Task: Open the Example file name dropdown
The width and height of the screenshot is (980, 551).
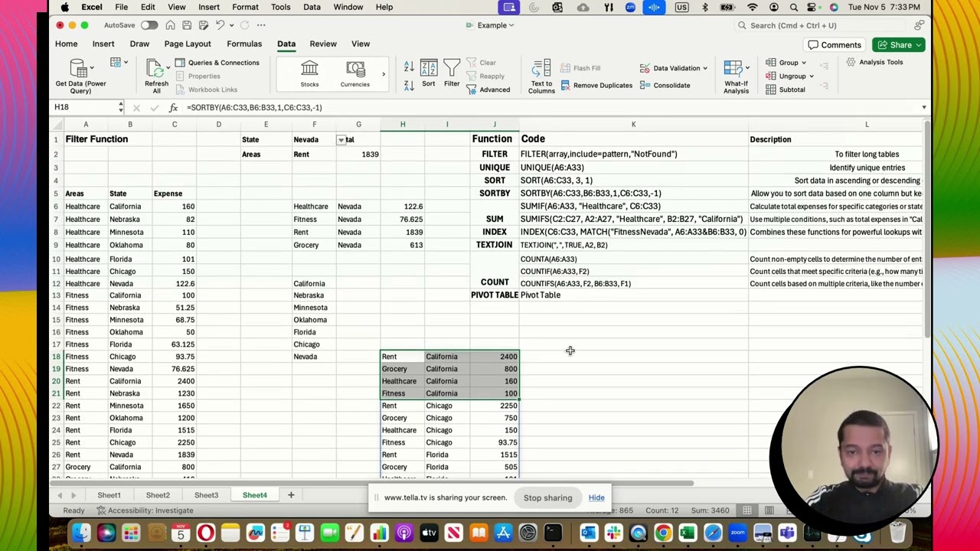Action: 512,25
